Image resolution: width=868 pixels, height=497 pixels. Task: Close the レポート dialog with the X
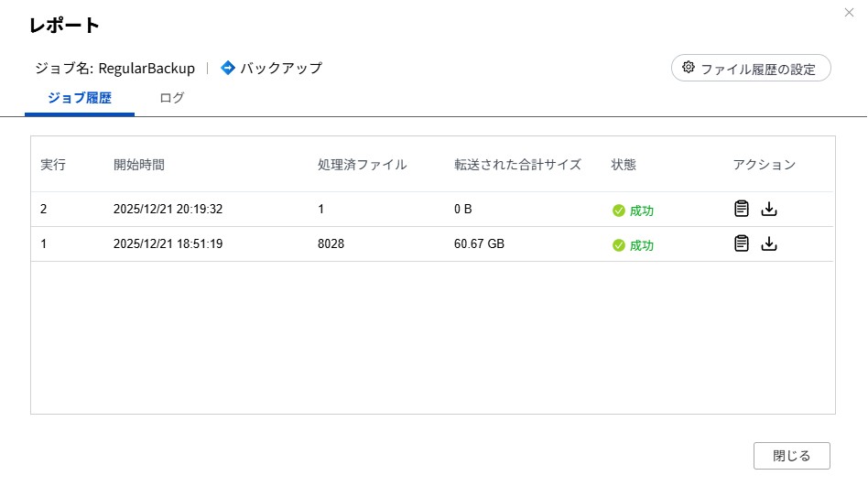click(x=848, y=12)
